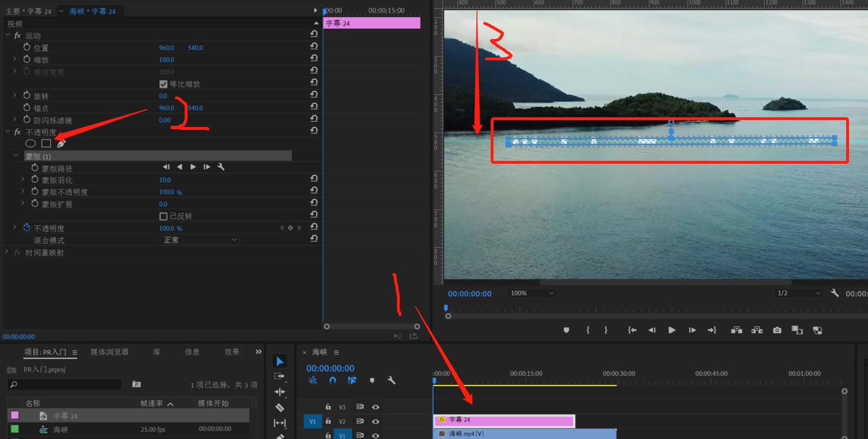The height and width of the screenshot is (439, 868).
Task: Toggle the Opacity (不透明度) stopwatch animation
Action: 26,228
